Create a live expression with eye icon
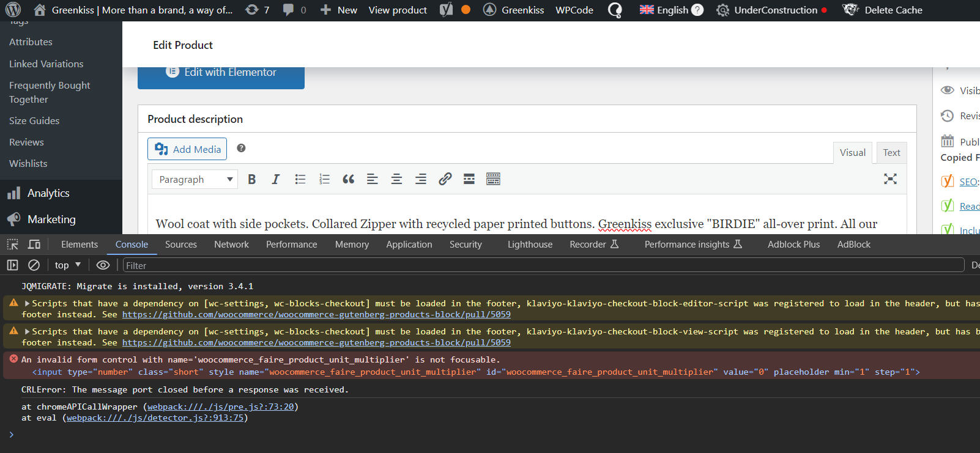Viewport: 980px width, 453px height. [103, 265]
